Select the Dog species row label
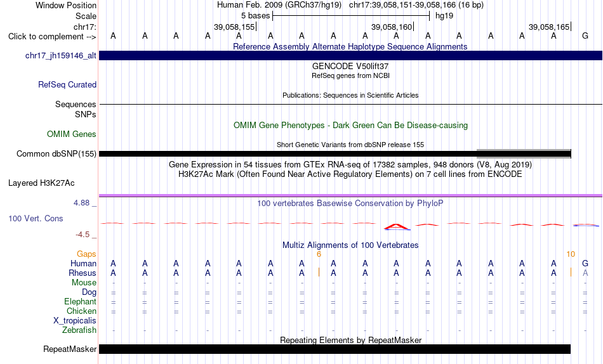Image resolution: width=603 pixels, height=364 pixels. [89, 292]
